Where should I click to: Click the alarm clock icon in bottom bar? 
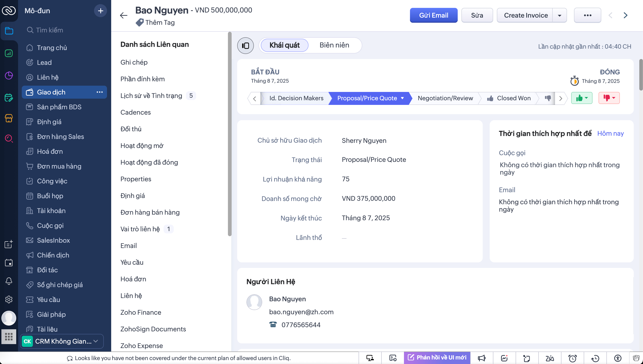572,358
